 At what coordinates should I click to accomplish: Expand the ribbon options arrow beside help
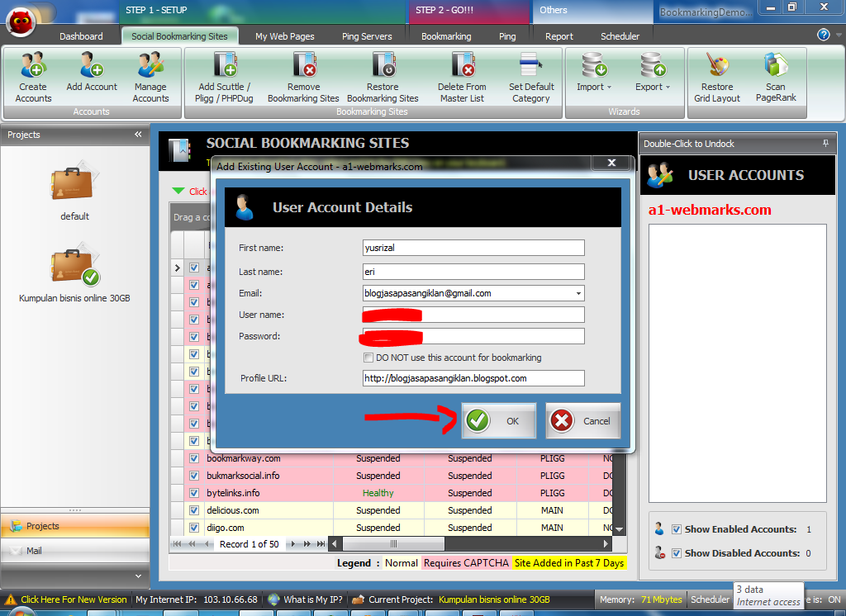coord(839,35)
